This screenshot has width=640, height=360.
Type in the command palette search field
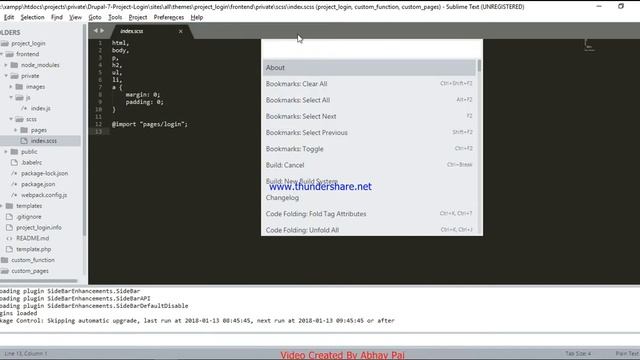pos(371,49)
